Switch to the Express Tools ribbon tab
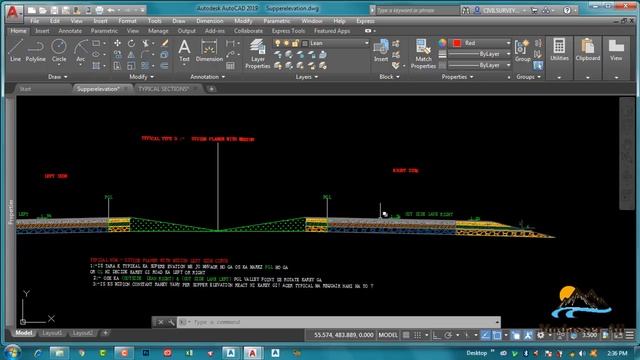 point(288,31)
